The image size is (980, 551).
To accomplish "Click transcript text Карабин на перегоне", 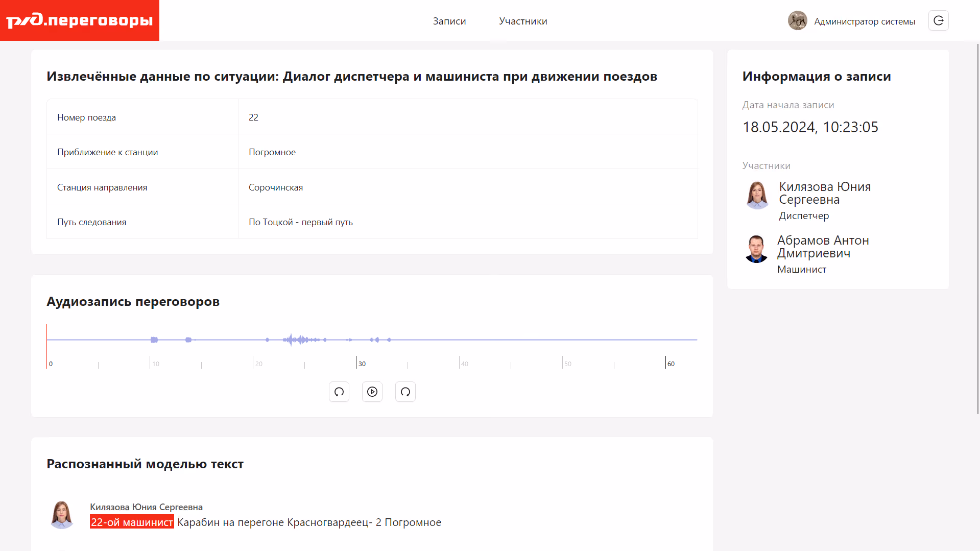I will tap(230, 522).
